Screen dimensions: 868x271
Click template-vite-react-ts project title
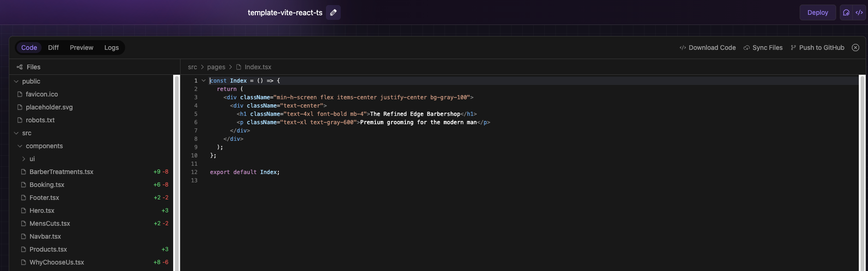[285, 12]
